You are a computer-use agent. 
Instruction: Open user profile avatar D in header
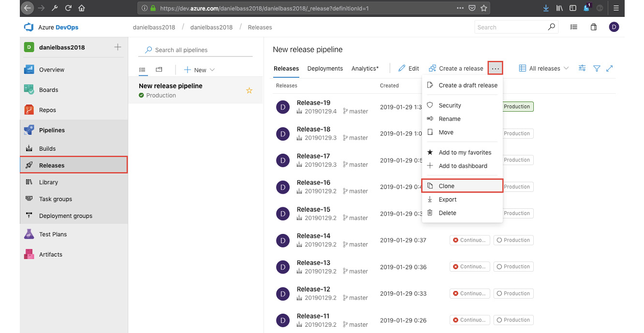tap(614, 27)
